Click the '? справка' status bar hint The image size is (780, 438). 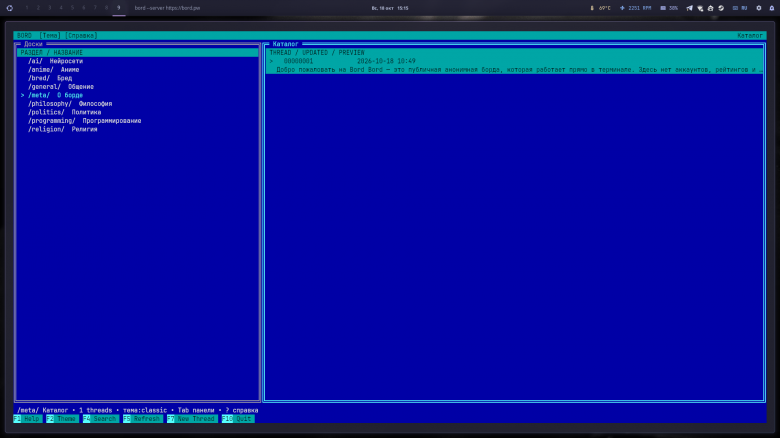coord(242,410)
